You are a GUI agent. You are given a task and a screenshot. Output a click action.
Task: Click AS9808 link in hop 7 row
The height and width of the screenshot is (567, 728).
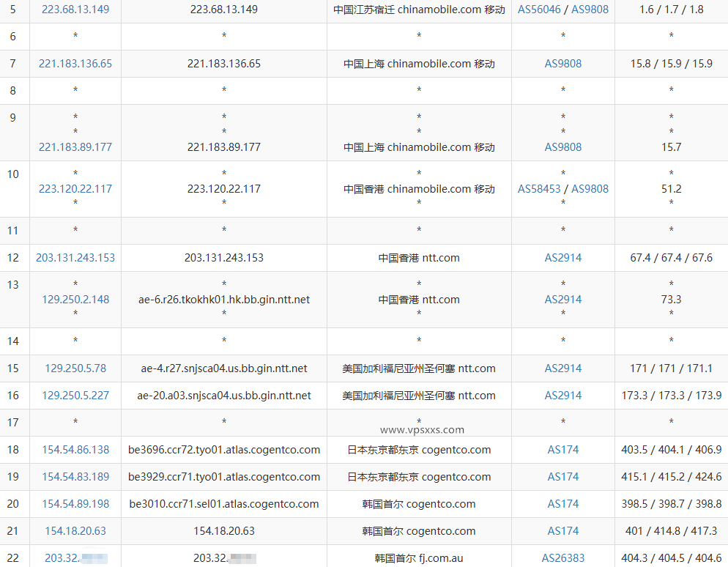click(562, 64)
